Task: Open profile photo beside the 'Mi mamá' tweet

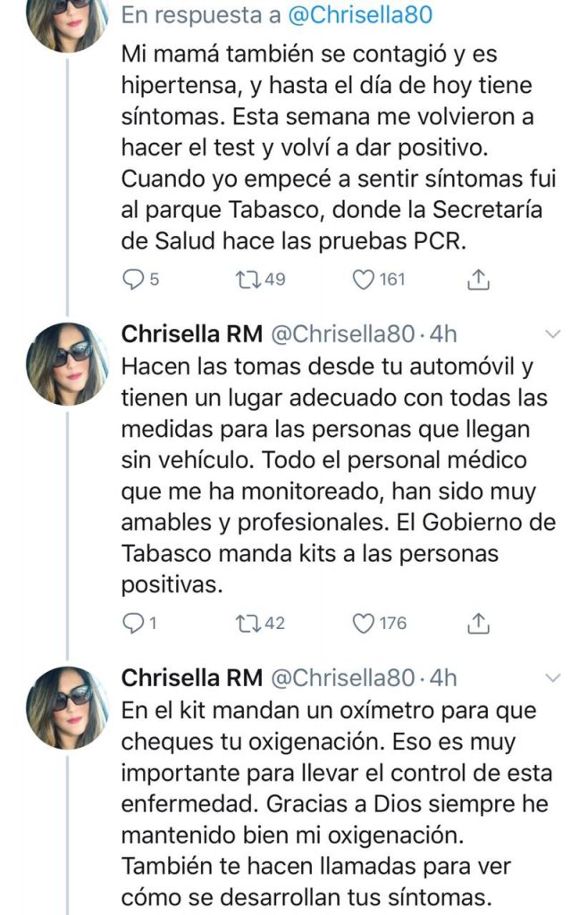Action: click(69, 20)
